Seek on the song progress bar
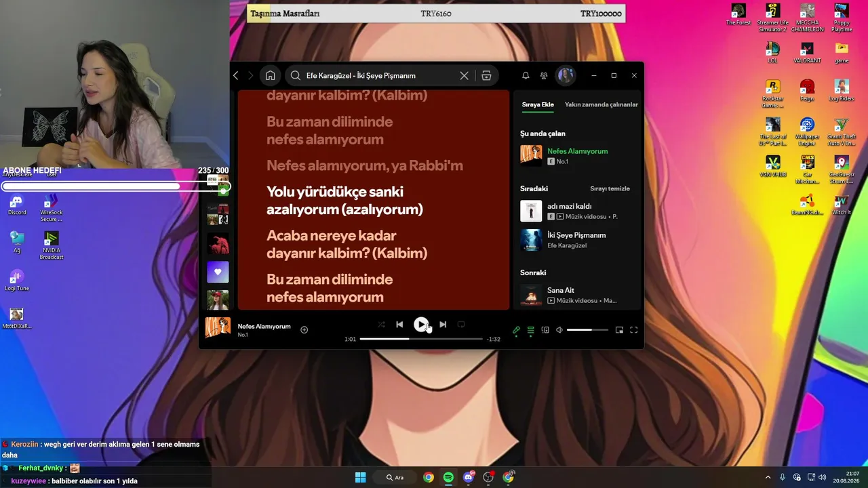 click(421, 339)
